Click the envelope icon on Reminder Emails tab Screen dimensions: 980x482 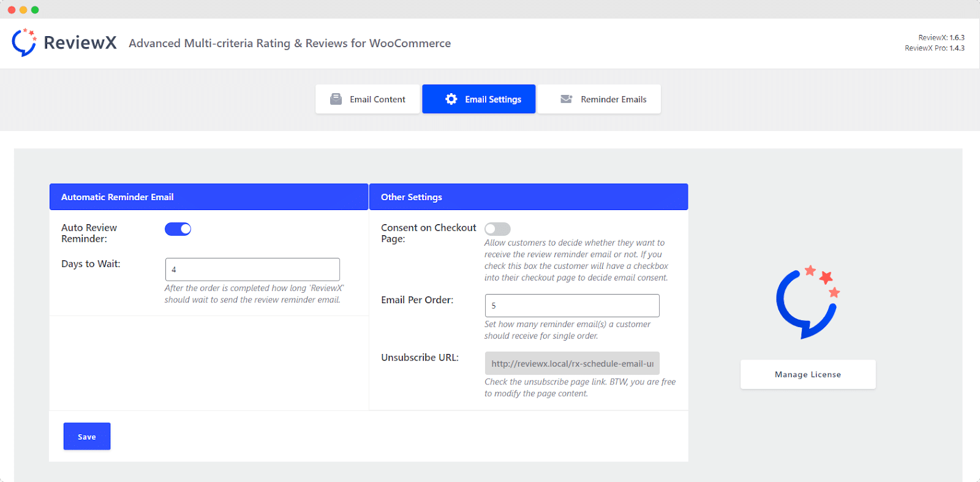[567, 99]
